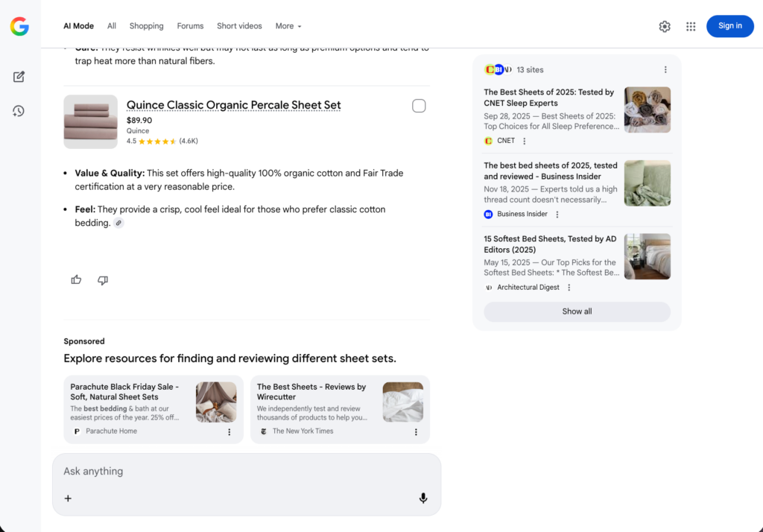The width and height of the screenshot is (763, 532).
Task: Click the Architectural Digest article thumbnail
Action: tap(648, 256)
